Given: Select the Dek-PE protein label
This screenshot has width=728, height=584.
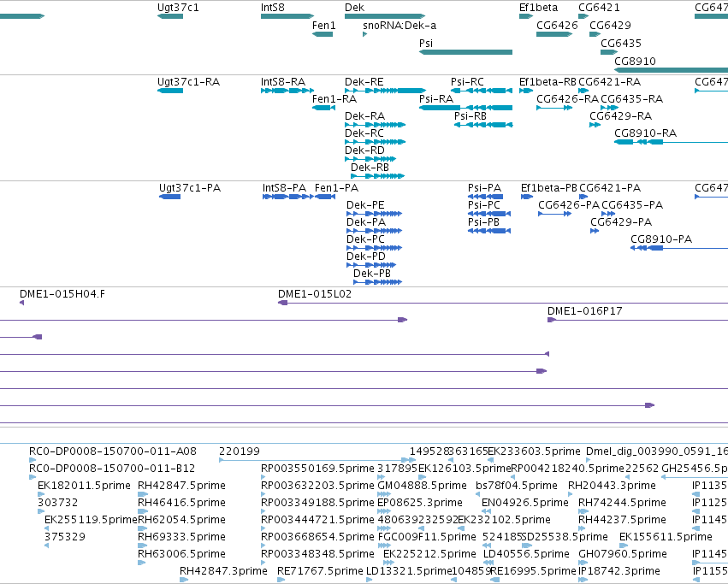Looking at the screenshot, I should [365, 205].
